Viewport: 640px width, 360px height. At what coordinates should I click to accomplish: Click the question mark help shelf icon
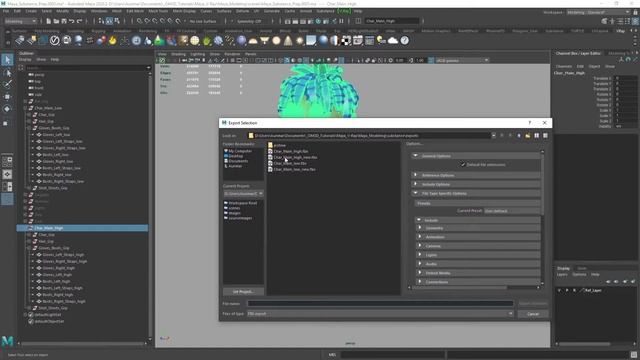tap(404, 40)
